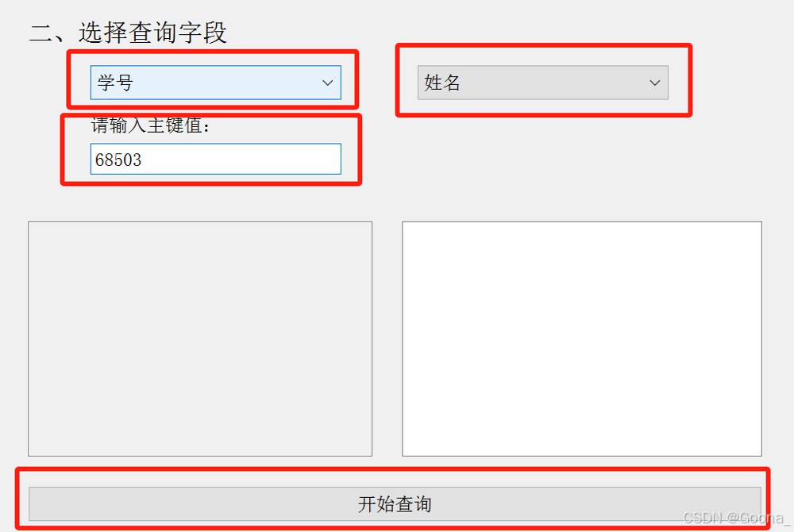
Task: Start the query with the bottom wide button
Action: (x=395, y=503)
